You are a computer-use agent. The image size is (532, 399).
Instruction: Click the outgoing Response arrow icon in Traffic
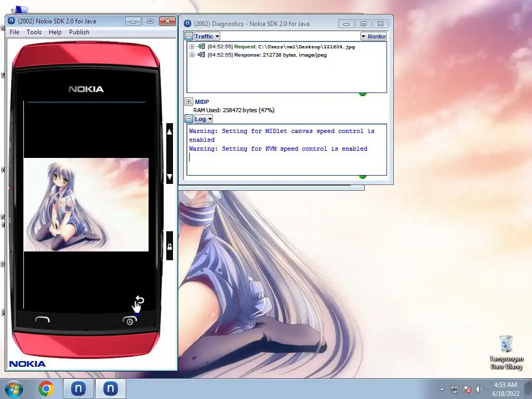tap(201, 55)
